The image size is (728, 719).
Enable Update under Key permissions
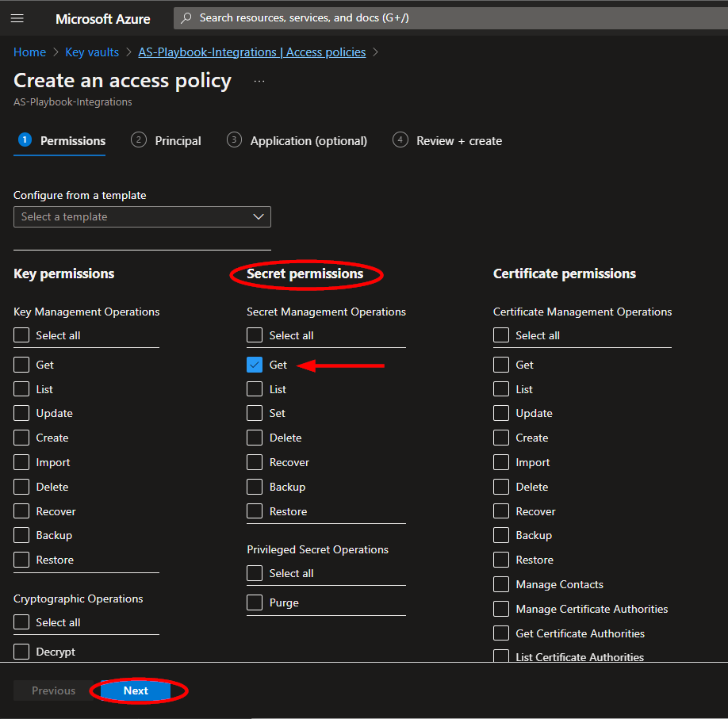pos(21,413)
